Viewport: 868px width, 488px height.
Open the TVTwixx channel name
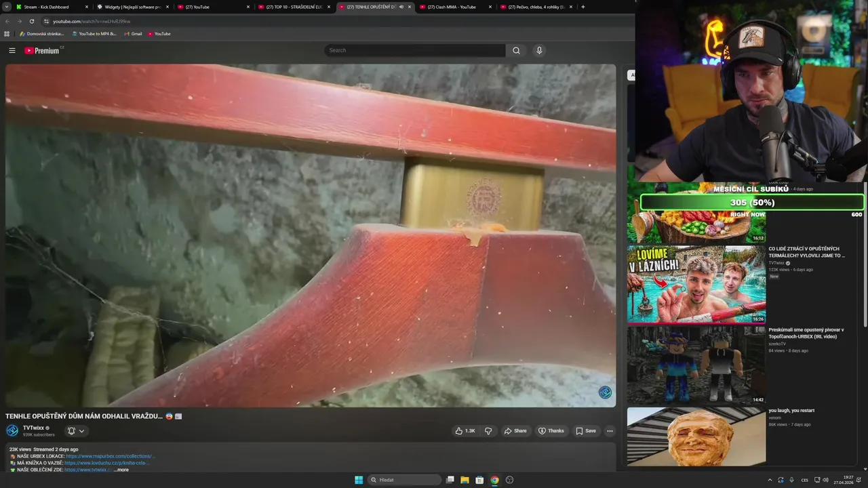pyautogui.click(x=33, y=428)
